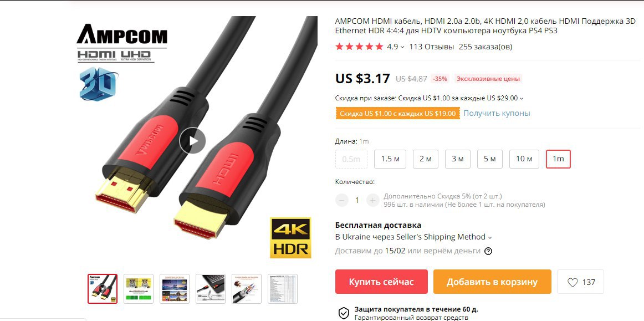Choose the 10 м cable length
Image resolution: width=644 pixels, height=321 pixels.
(524, 159)
